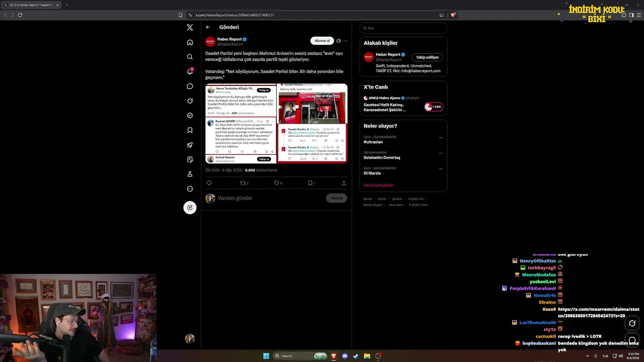644x362 pixels.
Task: Go to X home via logo
Action: tap(190, 28)
